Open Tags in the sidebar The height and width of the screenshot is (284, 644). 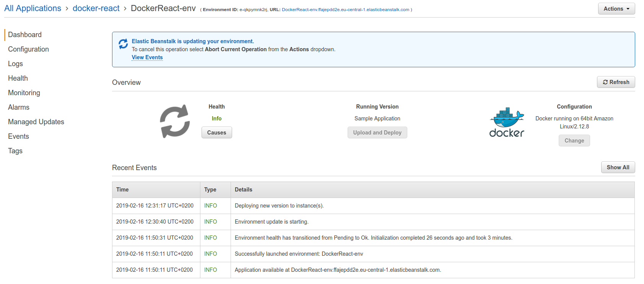click(x=15, y=151)
